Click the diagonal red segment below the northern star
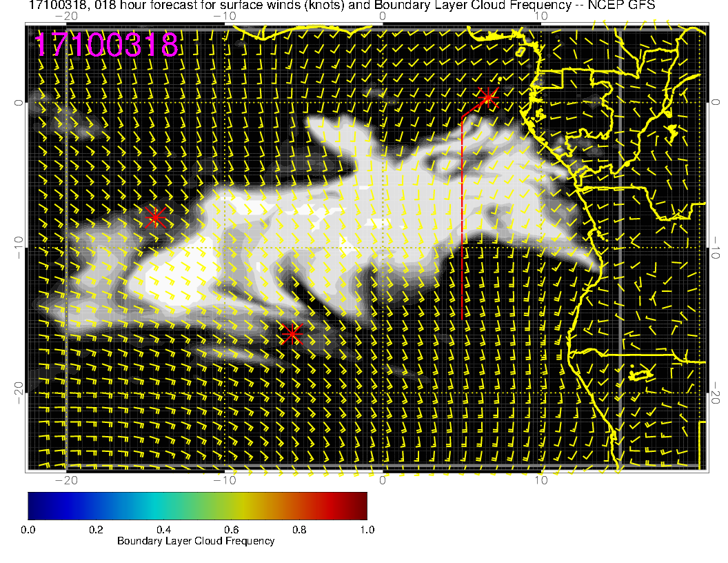Viewport: 728px width, 563px height. pyautogui.click(x=473, y=109)
